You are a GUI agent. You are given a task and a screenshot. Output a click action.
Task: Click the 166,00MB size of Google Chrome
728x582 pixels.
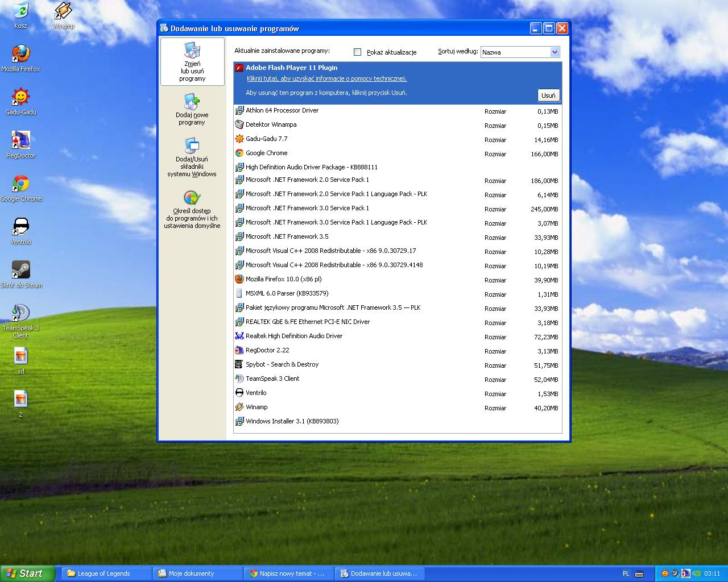(x=544, y=154)
